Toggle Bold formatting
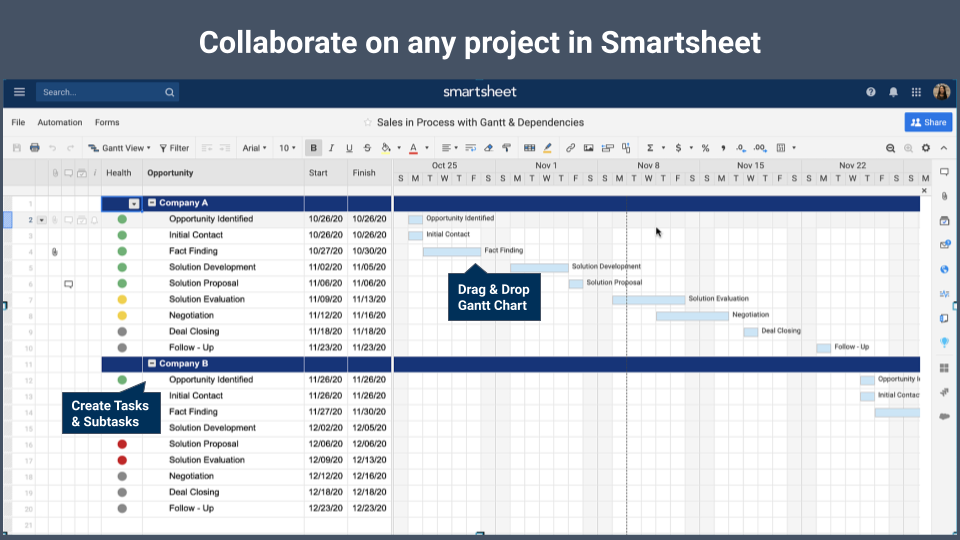The height and width of the screenshot is (540, 960). pos(313,148)
